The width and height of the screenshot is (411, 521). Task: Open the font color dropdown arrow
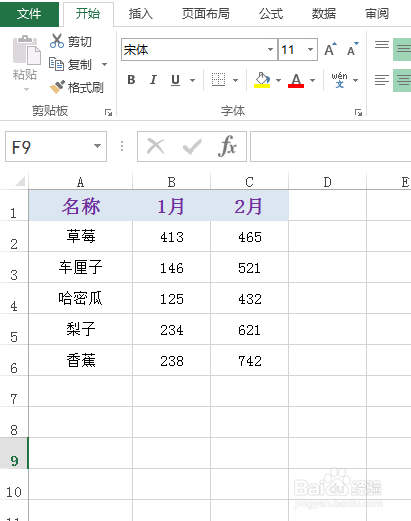click(x=312, y=80)
